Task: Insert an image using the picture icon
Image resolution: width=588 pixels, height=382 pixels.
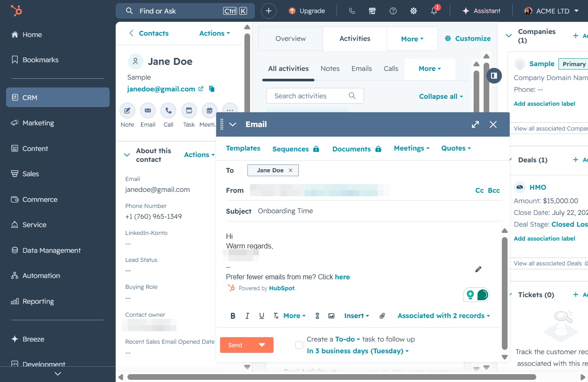Action: tap(331, 316)
